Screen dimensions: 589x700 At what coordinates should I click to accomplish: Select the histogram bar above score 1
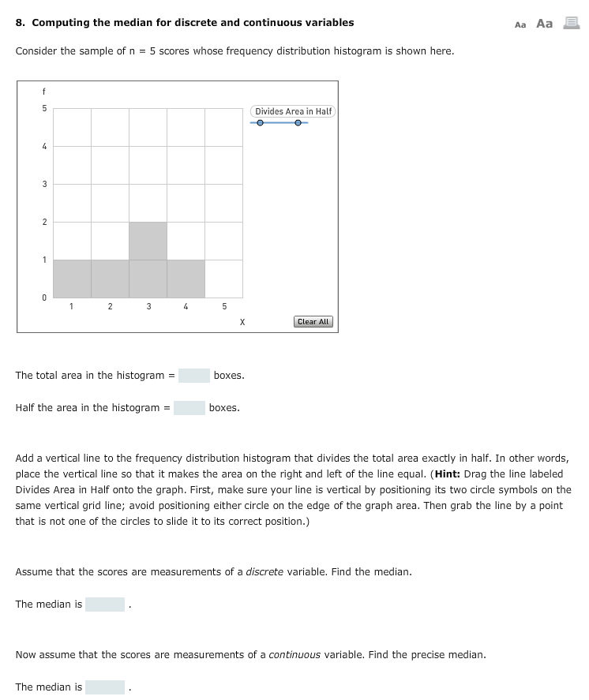point(72,278)
